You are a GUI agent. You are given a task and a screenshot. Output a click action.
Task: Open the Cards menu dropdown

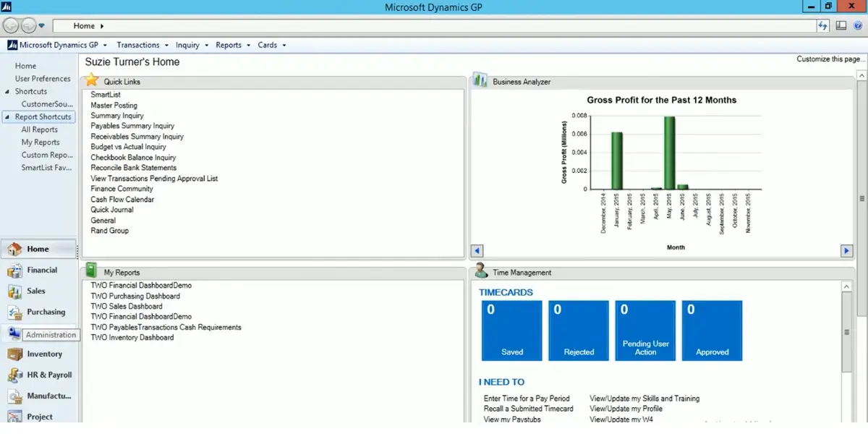click(x=272, y=45)
